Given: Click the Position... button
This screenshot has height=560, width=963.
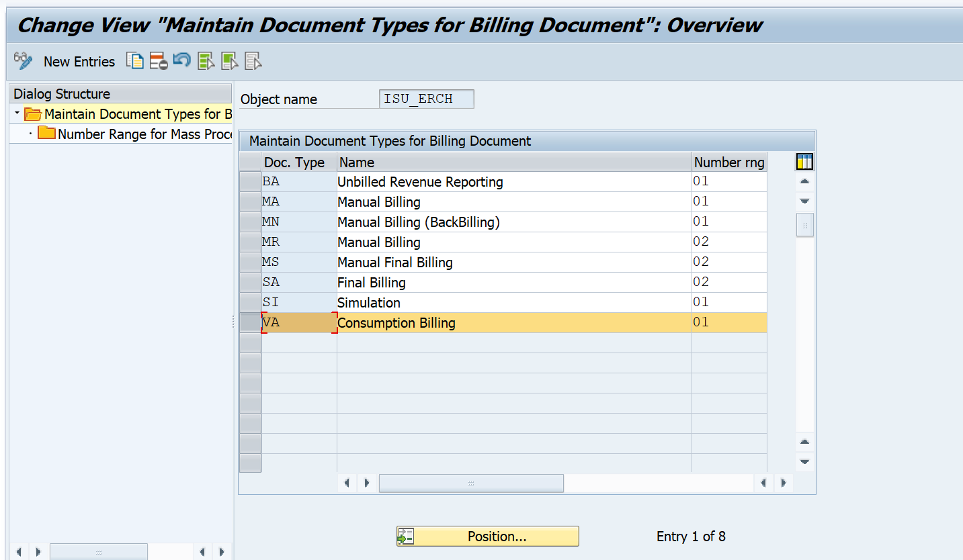Looking at the screenshot, I should 487,536.
